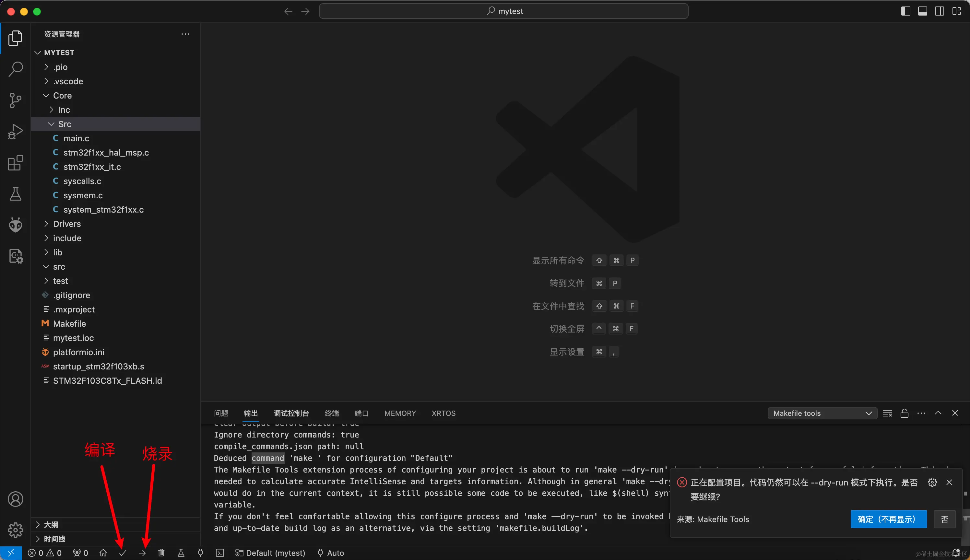The image size is (970, 560).
Task: Maximize the panel with up chevron
Action: pyautogui.click(x=938, y=414)
